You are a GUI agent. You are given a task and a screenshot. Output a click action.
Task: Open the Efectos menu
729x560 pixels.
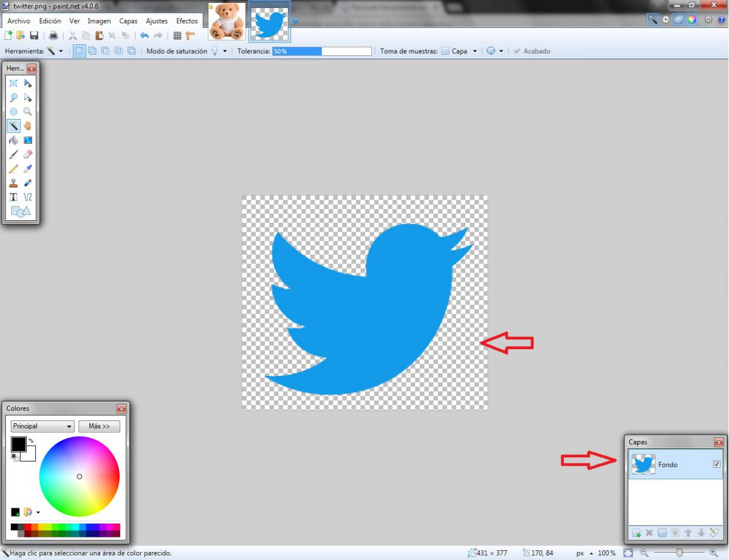[x=187, y=21]
